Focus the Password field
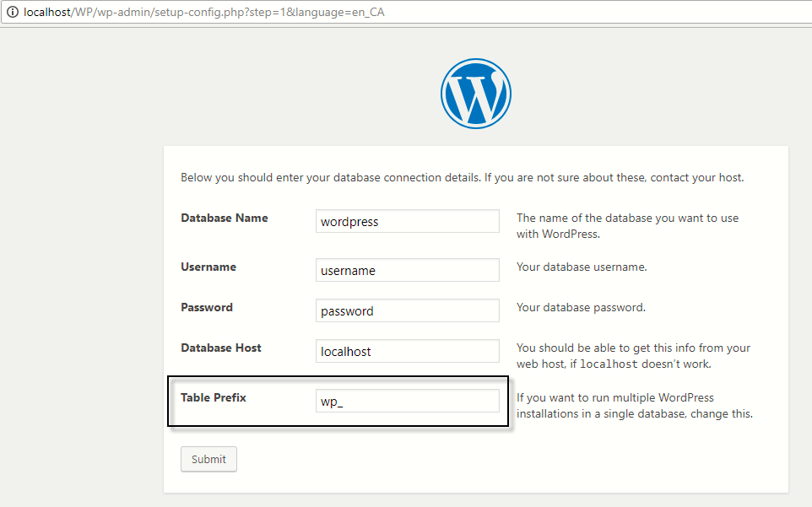This screenshot has width=812, height=507. [x=407, y=310]
